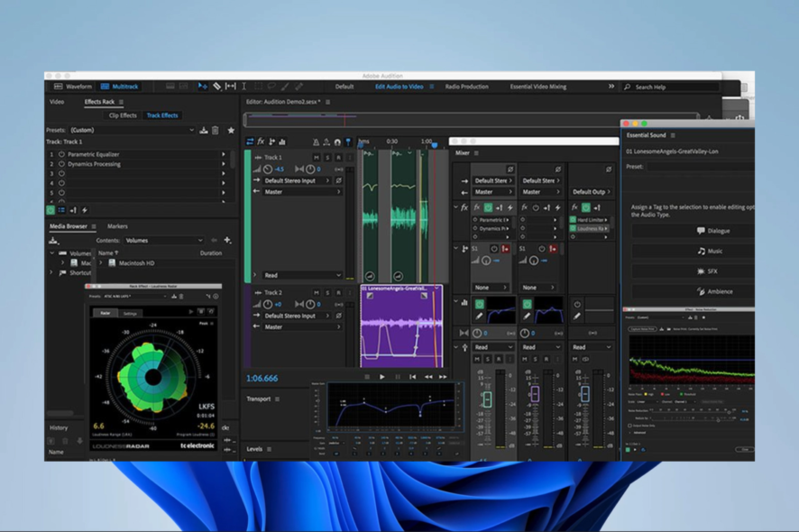Select Clip Effects button
This screenshot has width=799, height=532.
[123, 115]
